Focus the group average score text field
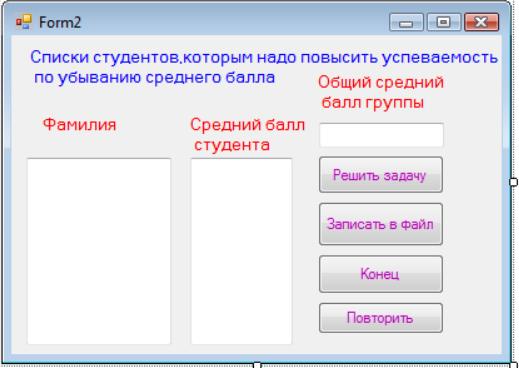This screenshot has width=519, height=368. (381, 135)
